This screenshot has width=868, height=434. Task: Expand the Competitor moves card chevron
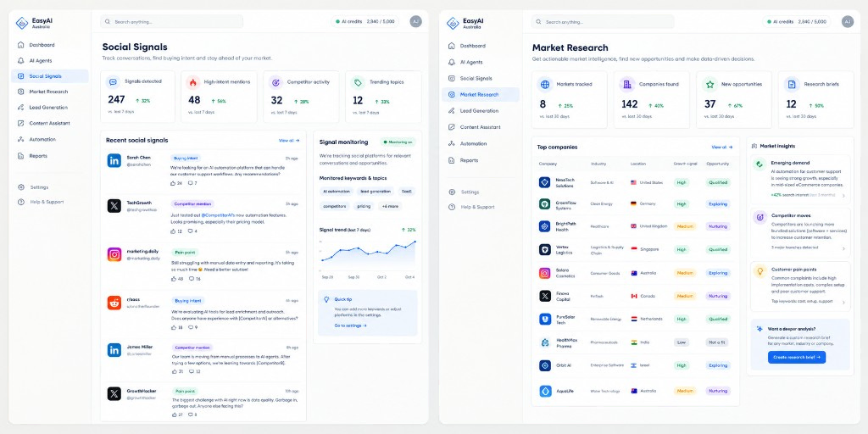pos(843,248)
